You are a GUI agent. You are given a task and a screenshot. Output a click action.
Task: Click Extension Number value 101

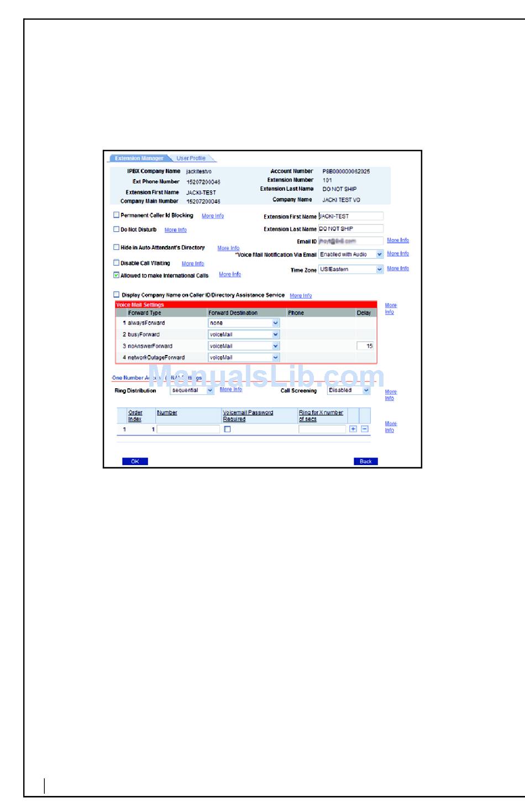[x=328, y=180]
